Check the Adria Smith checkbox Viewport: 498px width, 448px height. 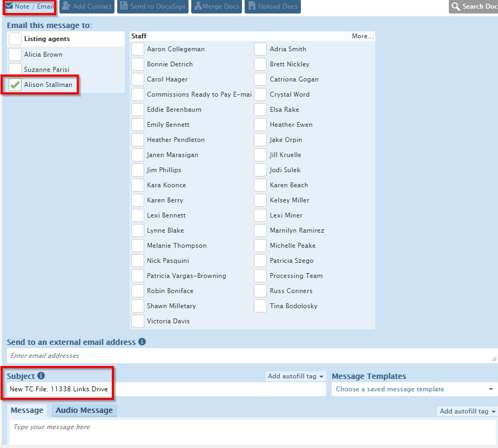260,49
